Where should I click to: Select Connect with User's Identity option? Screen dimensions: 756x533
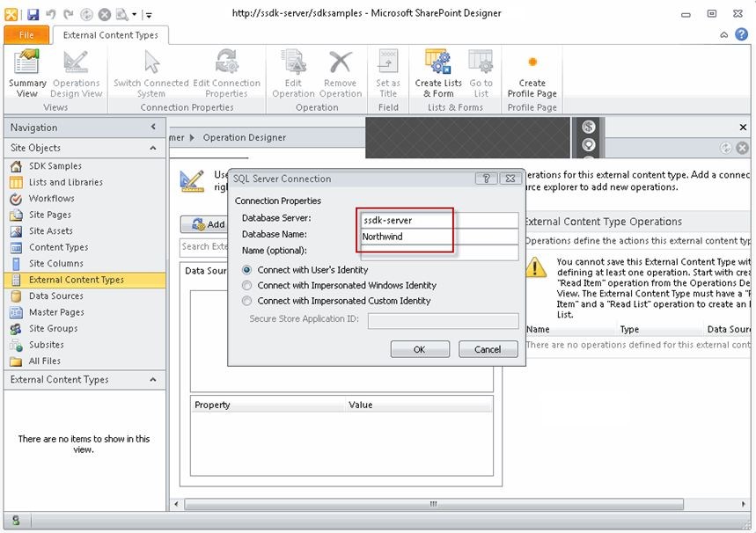click(246, 270)
